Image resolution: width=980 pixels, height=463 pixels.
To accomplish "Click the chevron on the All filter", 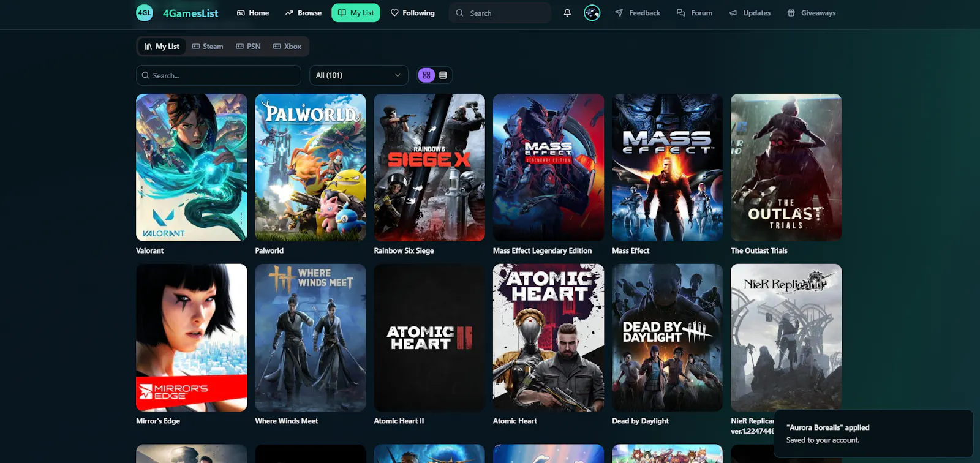I will pos(398,75).
